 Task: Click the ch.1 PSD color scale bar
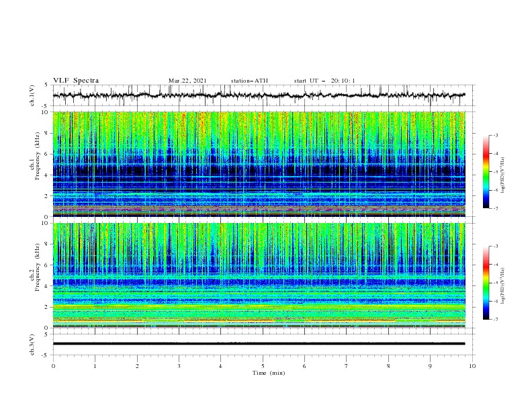tap(486, 172)
